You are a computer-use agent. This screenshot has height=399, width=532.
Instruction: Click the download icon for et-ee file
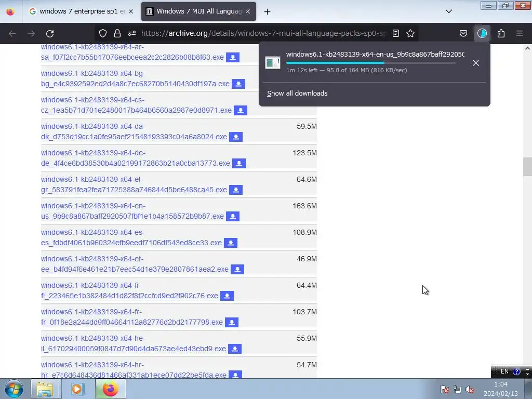pos(237,269)
